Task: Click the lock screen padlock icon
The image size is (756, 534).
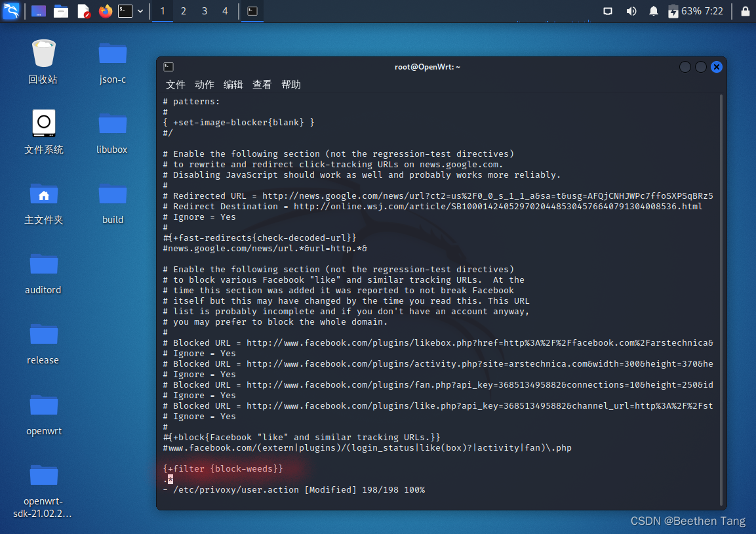Action: 746,11
